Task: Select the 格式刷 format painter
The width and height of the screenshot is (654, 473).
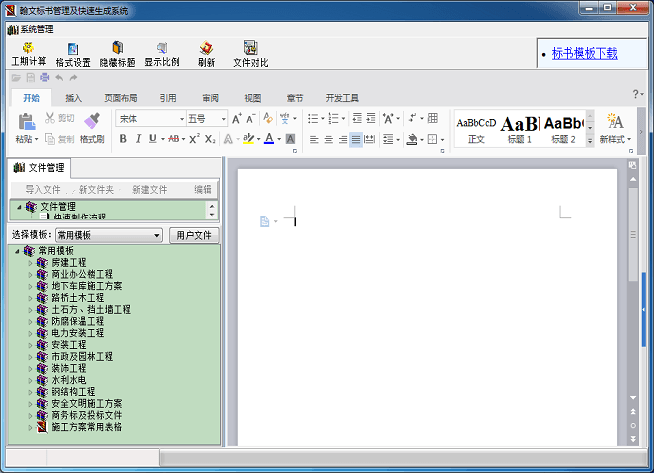Action: [x=92, y=128]
